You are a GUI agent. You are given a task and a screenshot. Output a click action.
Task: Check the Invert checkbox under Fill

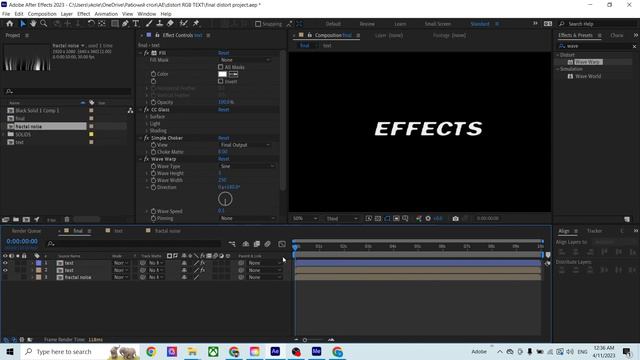tap(221, 81)
